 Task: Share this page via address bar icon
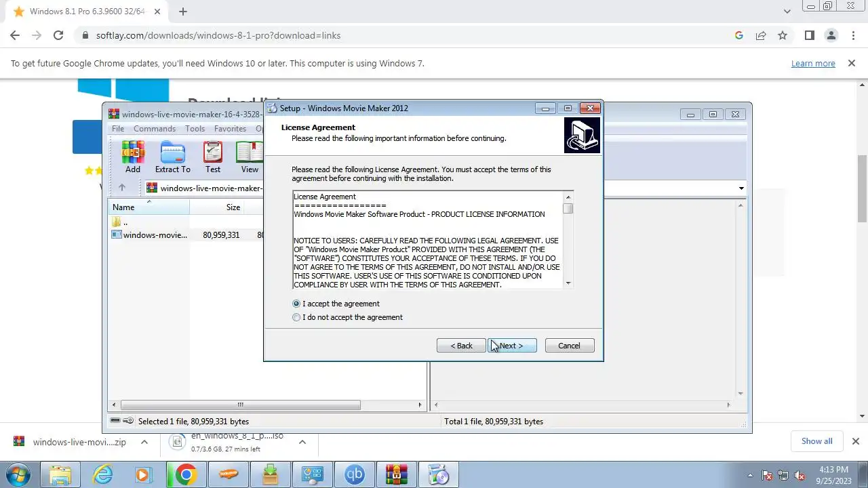coord(761,35)
